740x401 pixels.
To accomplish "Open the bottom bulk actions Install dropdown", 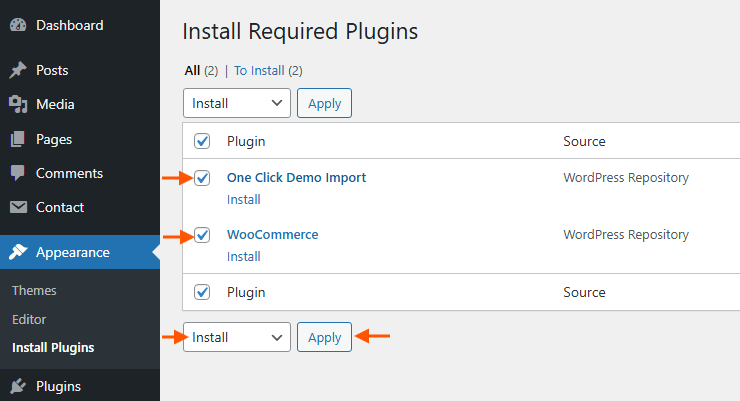I will pyautogui.click(x=237, y=337).
